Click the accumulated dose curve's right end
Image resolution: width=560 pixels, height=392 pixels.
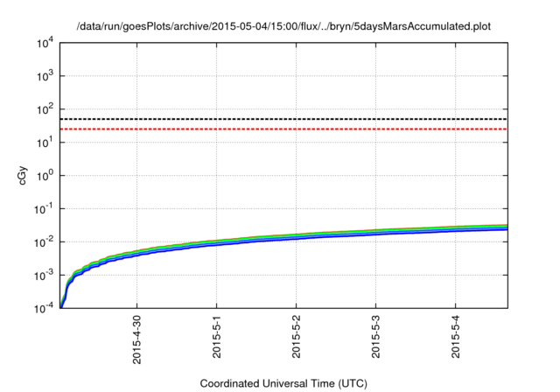505,227
